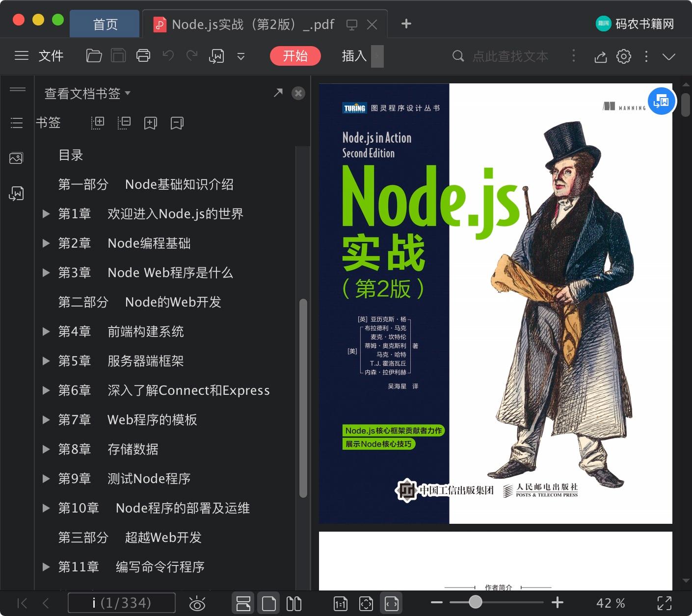Click the search text field 点此查找文本
This screenshot has height=616, width=692.
(510, 56)
